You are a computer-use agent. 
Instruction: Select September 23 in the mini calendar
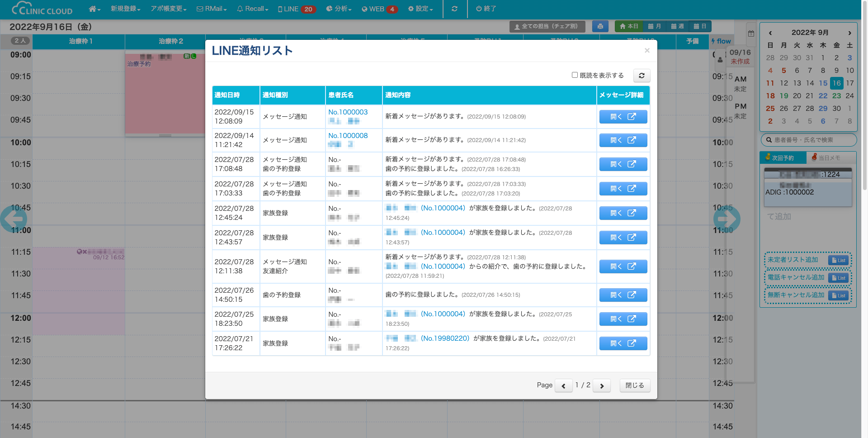click(836, 96)
